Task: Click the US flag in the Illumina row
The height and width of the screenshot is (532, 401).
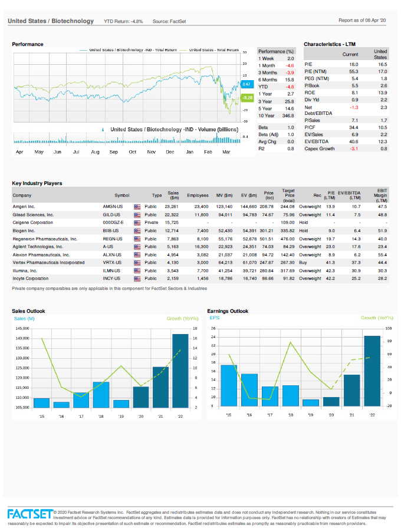Action: point(137,271)
